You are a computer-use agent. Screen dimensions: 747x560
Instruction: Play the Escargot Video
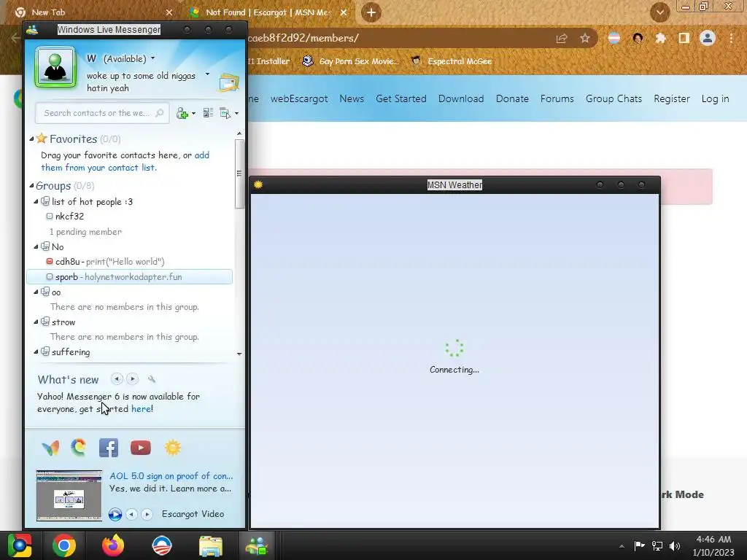coord(115,514)
